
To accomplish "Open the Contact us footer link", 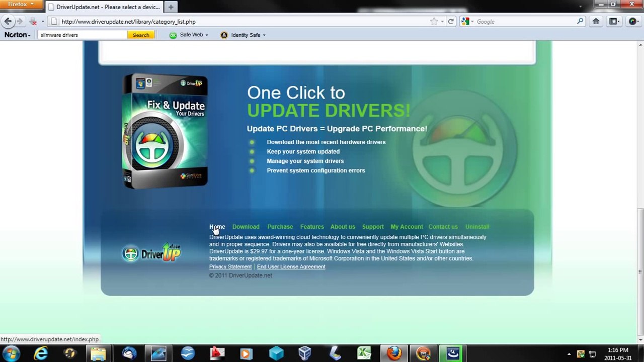I will pyautogui.click(x=443, y=227).
